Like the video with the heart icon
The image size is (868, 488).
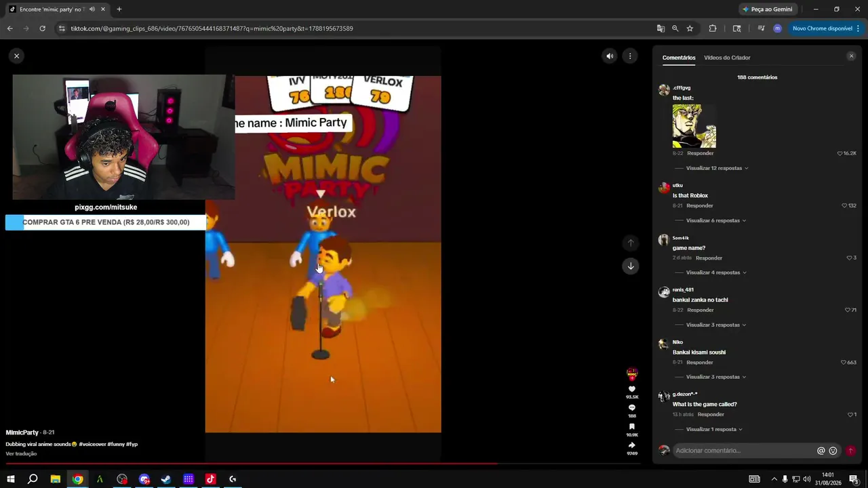(x=632, y=389)
